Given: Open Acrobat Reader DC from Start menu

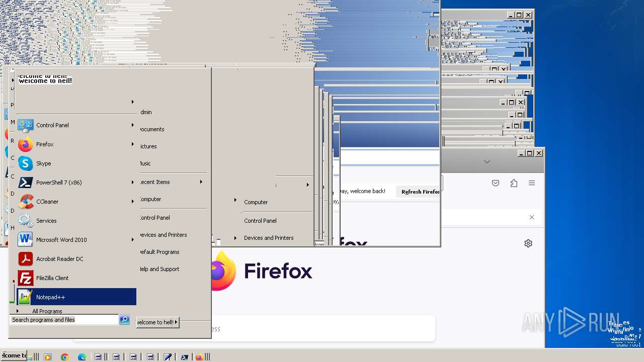Looking at the screenshot, I should click(x=76, y=259).
